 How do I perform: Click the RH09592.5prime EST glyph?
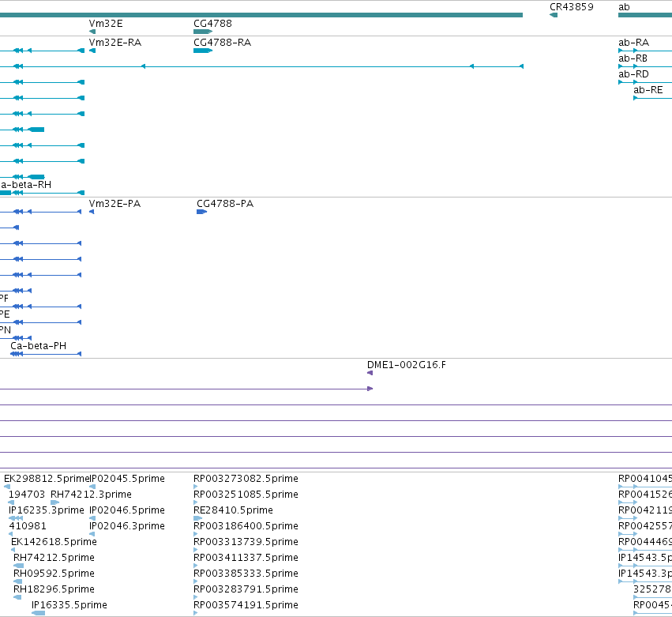(17, 581)
